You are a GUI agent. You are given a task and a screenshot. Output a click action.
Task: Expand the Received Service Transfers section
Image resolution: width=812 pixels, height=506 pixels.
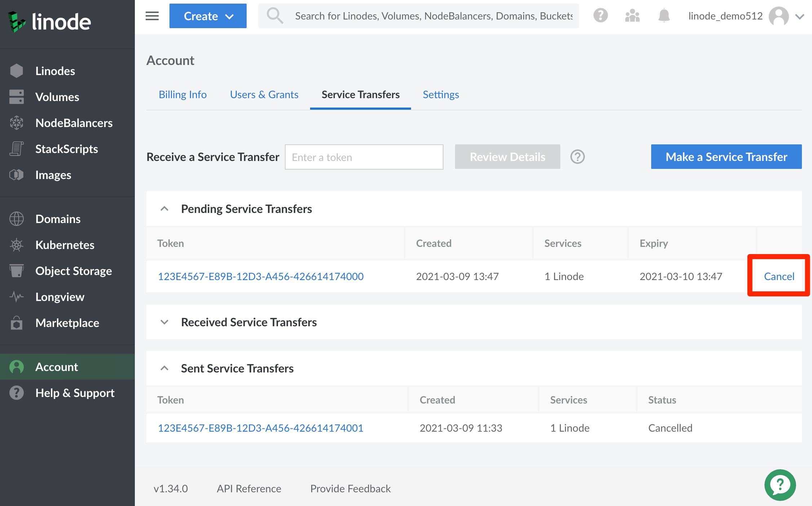click(x=164, y=322)
